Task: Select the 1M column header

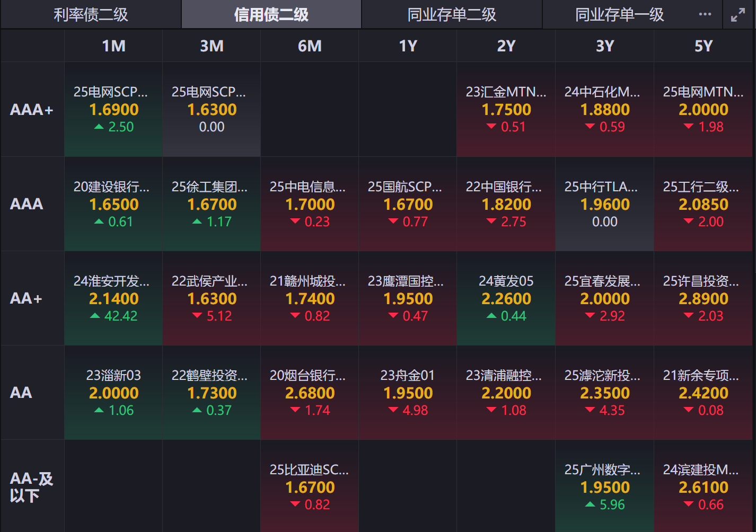Action: click(113, 46)
